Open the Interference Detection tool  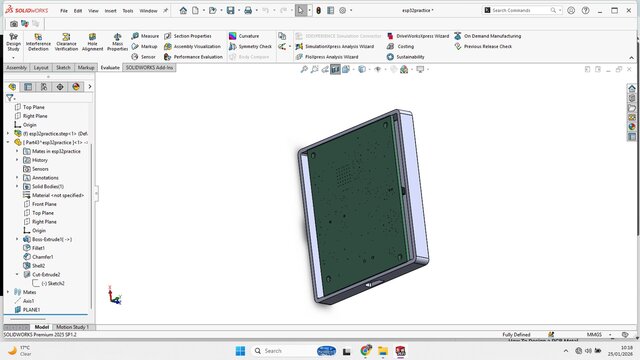coord(38,42)
